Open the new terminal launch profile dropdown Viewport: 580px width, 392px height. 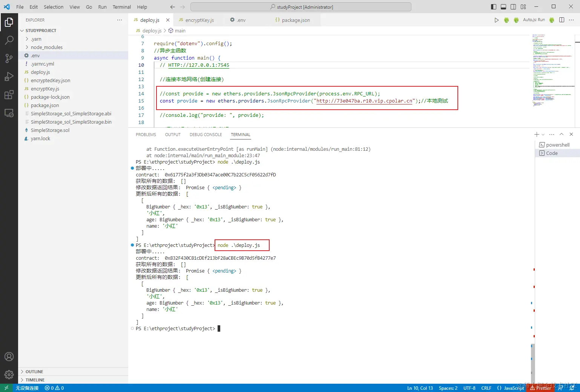click(543, 135)
